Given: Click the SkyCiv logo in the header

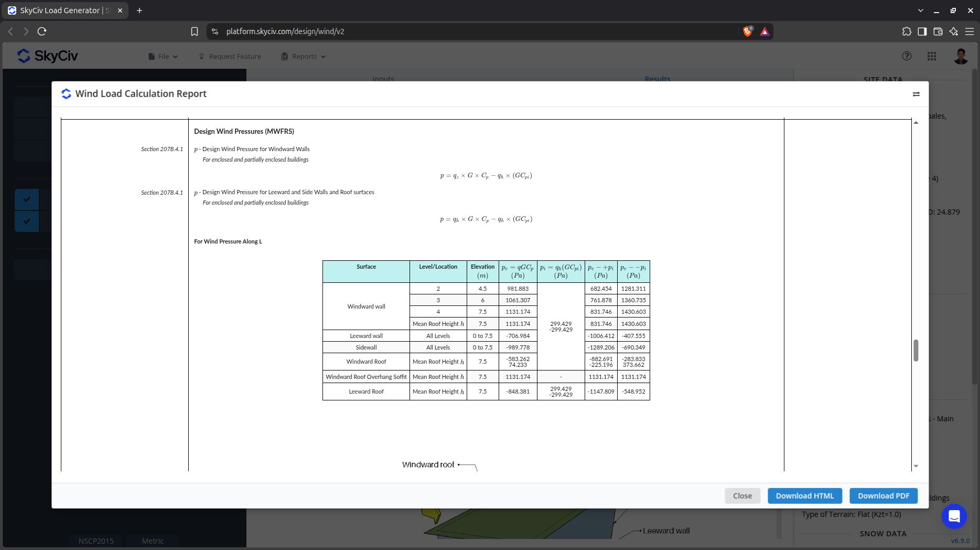Looking at the screenshot, I should [x=47, y=56].
